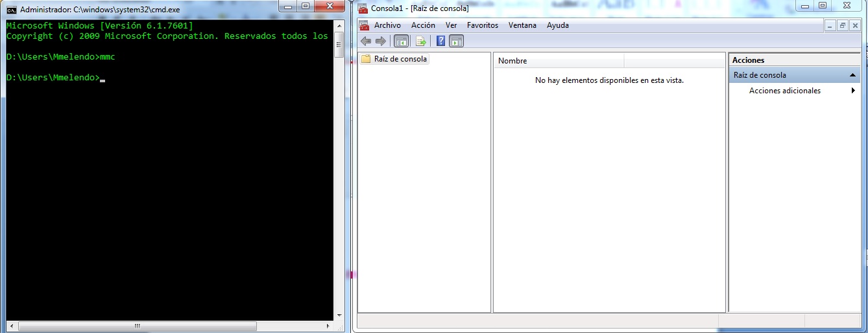Click the Back arrow in MMC toolbar

[366, 41]
